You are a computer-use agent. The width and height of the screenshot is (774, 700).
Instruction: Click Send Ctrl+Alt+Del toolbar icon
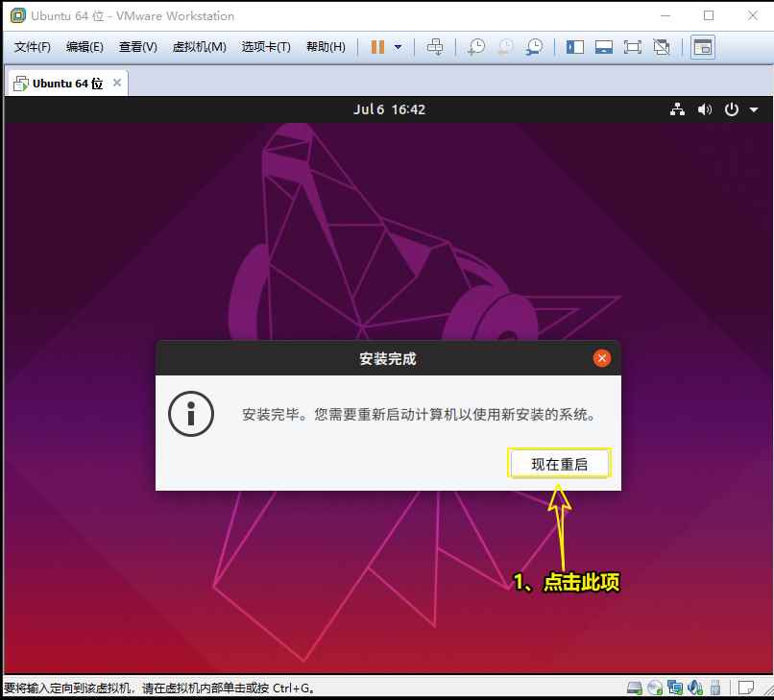[x=435, y=47]
